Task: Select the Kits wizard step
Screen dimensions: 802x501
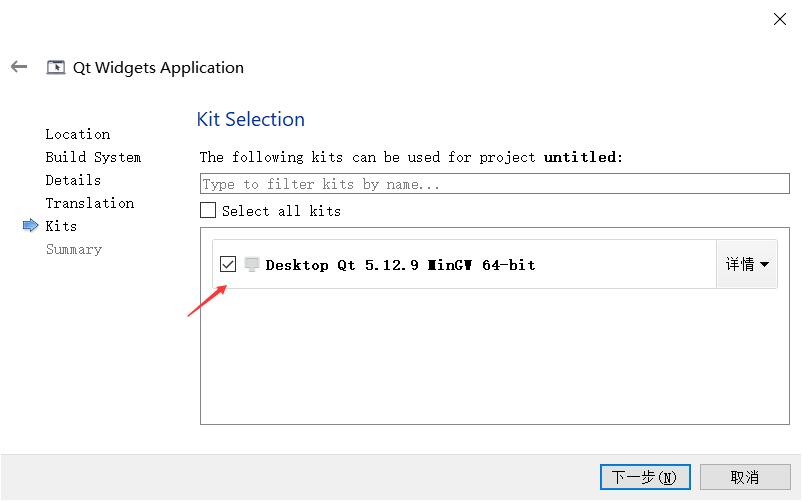Action: click(61, 226)
